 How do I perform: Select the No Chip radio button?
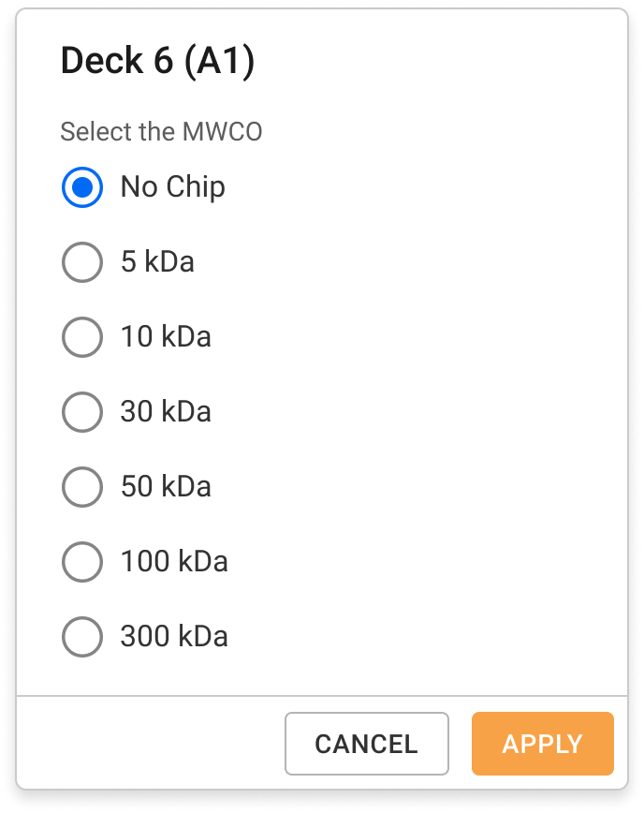click(x=81, y=187)
